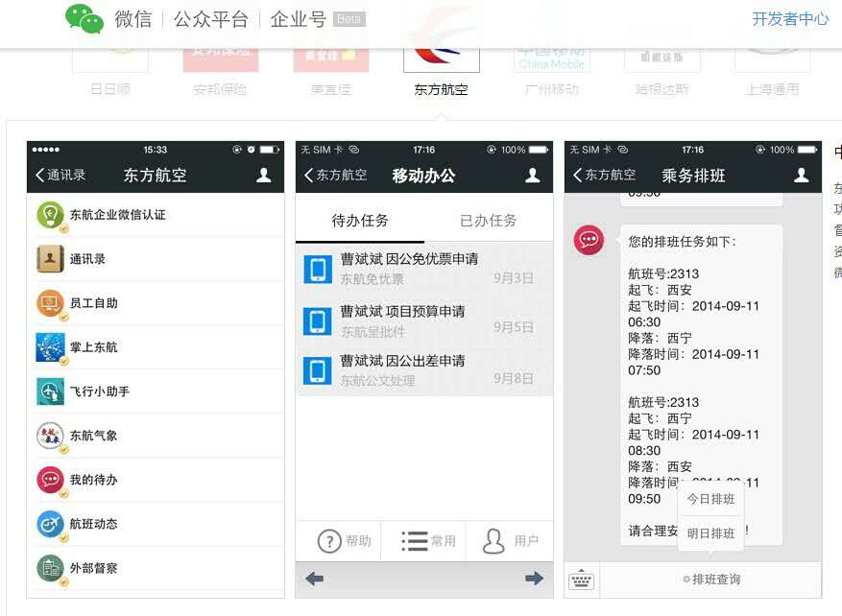Choose 今日排班 from popup menu

711,499
